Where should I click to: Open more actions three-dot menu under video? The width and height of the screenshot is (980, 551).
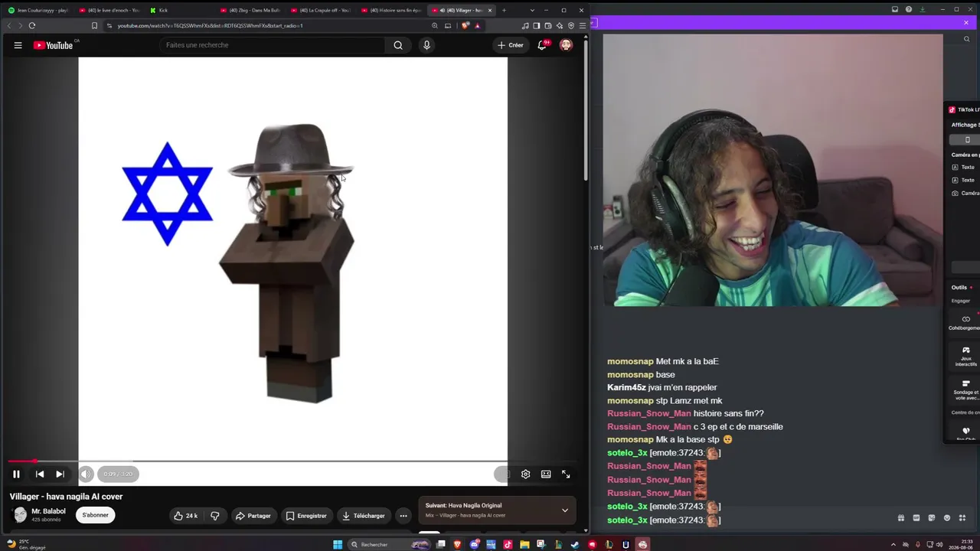click(403, 516)
